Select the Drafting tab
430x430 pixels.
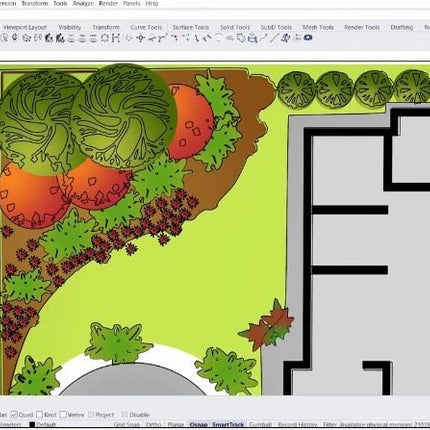point(402,27)
